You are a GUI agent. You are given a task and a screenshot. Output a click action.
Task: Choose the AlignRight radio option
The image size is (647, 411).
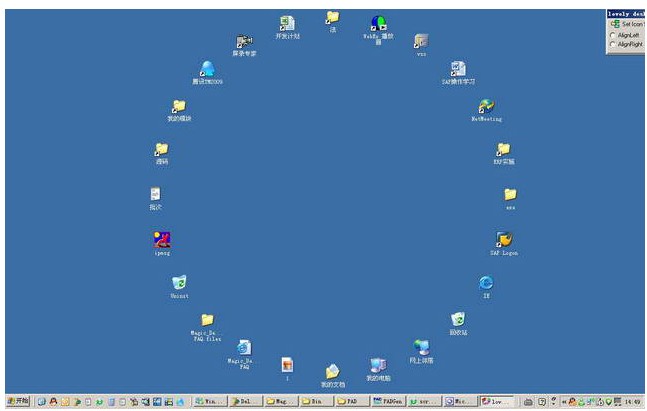627,44
